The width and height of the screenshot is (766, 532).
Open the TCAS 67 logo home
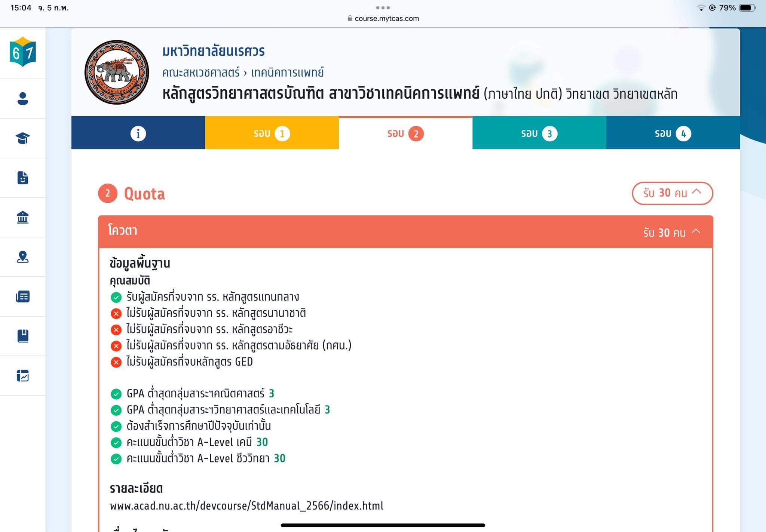(23, 52)
